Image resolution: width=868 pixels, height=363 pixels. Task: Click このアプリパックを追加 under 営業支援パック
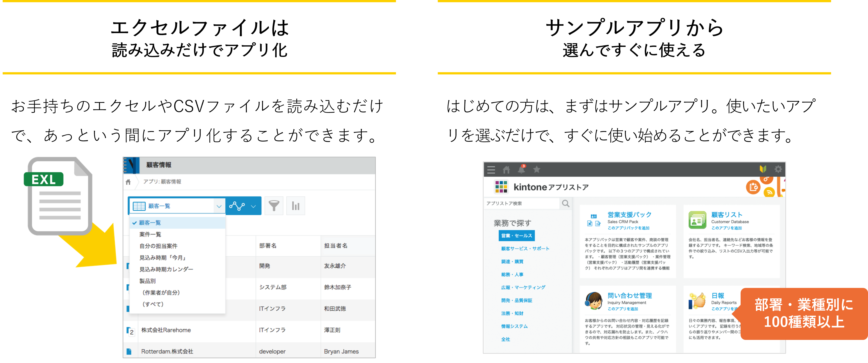click(628, 228)
